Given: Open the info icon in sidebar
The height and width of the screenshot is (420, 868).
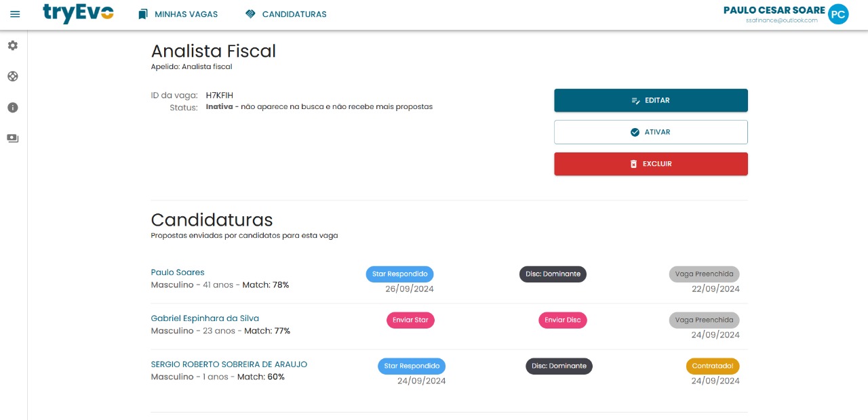Looking at the screenshot, I should tap(13, 108).
